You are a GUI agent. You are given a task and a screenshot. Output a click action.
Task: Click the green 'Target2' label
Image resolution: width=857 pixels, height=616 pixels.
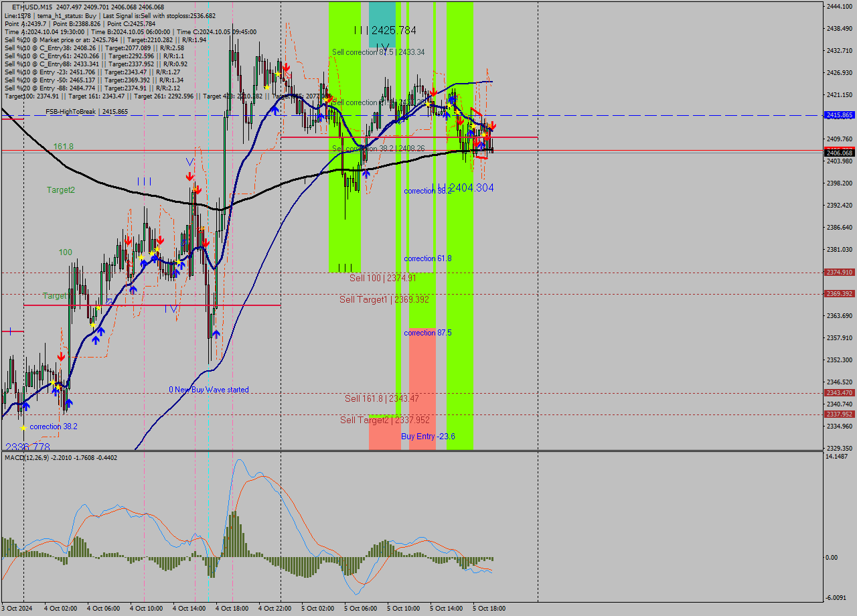click(61, 190)
